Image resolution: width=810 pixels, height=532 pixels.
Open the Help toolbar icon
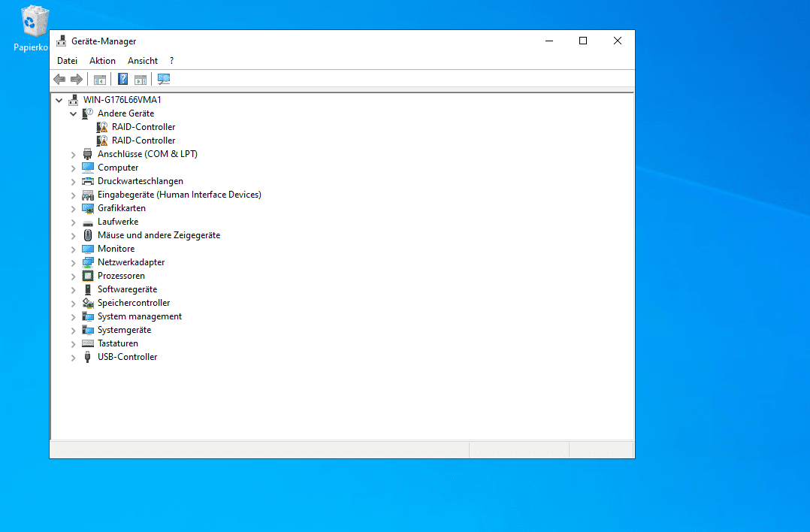(x=123, y=79)
